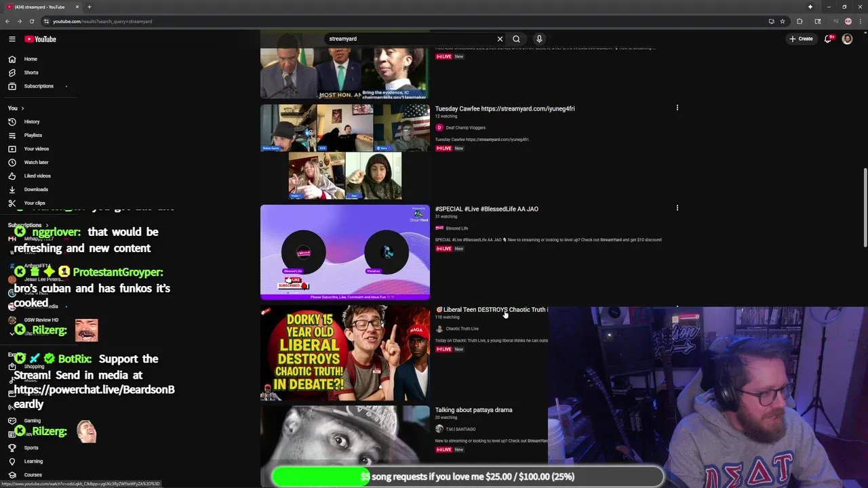This screenshot has height=488, width=868.
Task: Open the three-politicians thumbnail at top
Action: (x=344, y=73)
